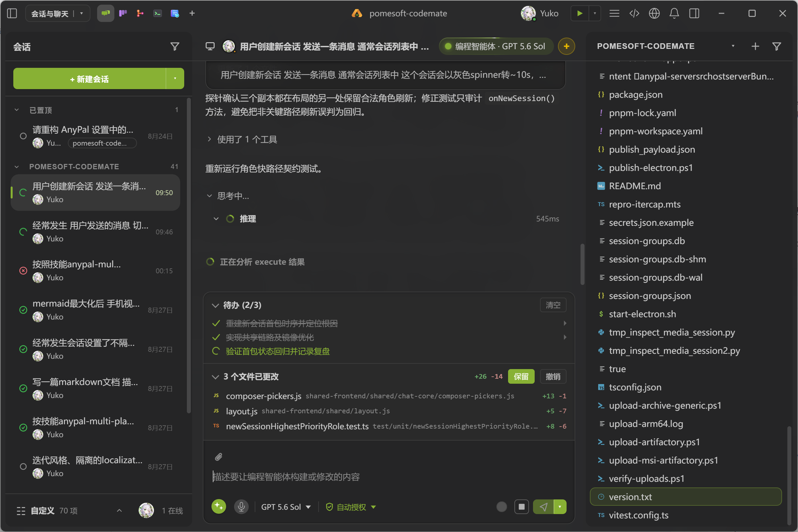This screenshot has width=798, height=532.
Task: Collapse the 推理 step
Action: (216, 219)
